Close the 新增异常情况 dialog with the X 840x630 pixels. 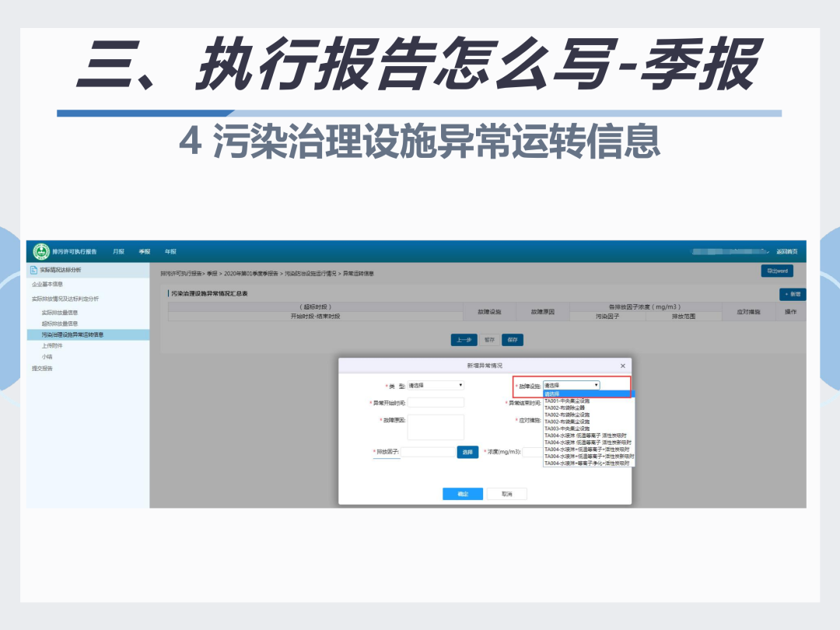[622, 366]
